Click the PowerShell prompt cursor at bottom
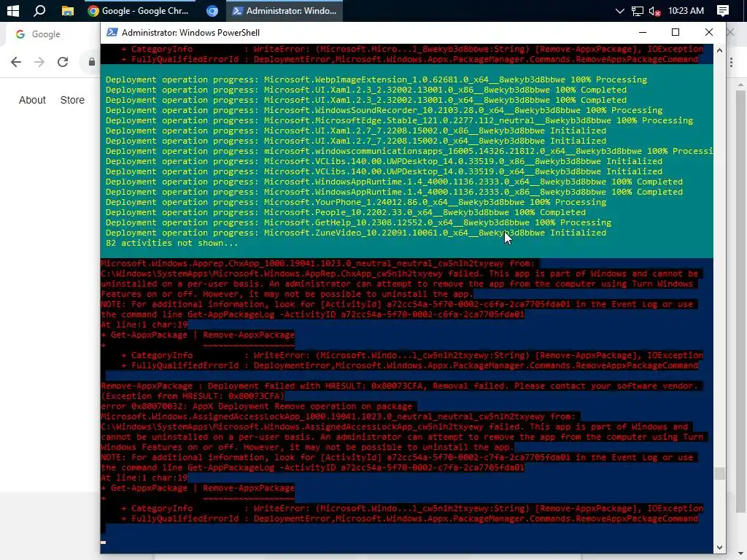The image size is (747, 560). pos(104,542)
